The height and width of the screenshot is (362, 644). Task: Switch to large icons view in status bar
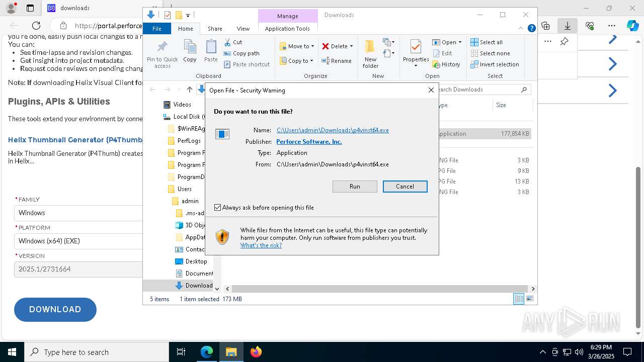click(530, 299)
